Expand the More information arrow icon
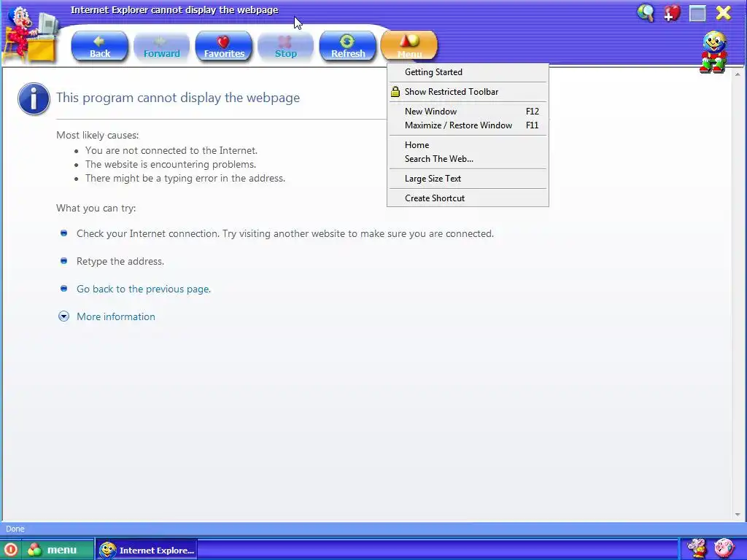 (64, 316)
